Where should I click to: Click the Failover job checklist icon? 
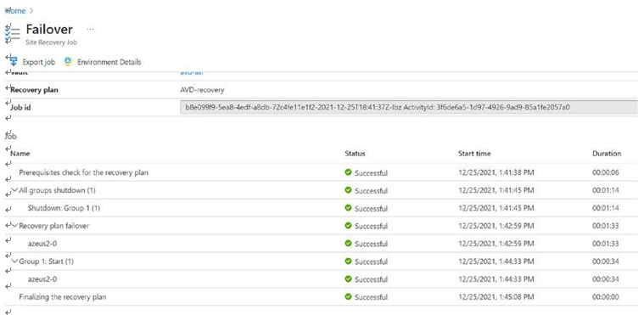click(x=14, y=33)
